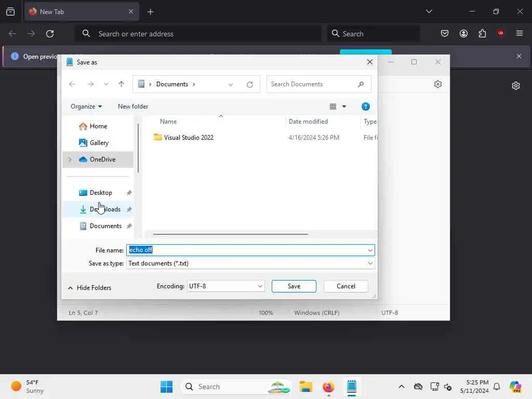This screenshot has width=532, height=399.
Task: Open Notepad settings gear icon
Action: click(x=437, y=84)
